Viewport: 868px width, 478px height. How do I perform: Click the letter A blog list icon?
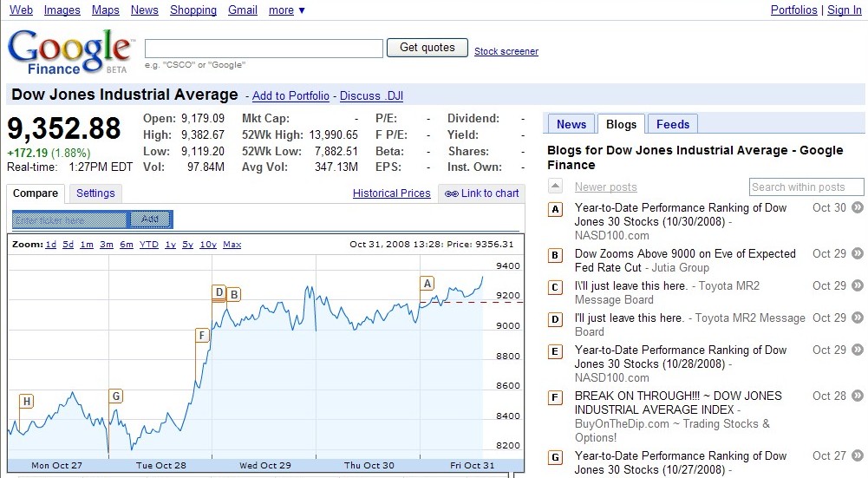click(555, 209)
